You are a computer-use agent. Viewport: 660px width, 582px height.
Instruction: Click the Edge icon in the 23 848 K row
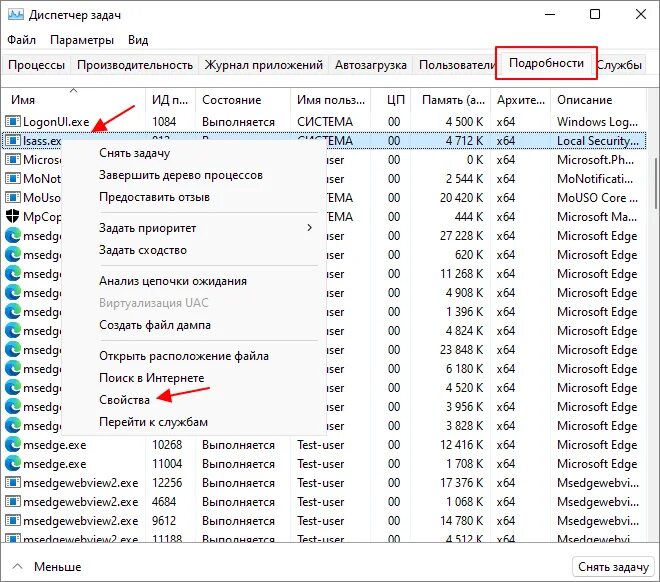(13, 349)
